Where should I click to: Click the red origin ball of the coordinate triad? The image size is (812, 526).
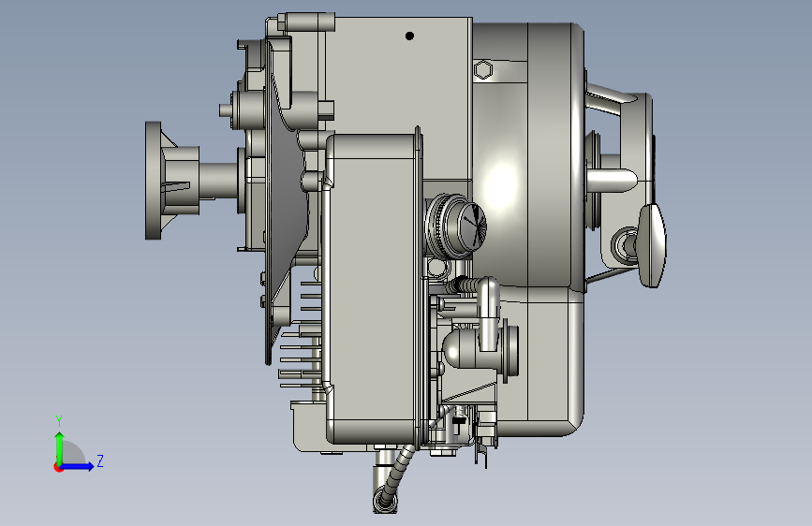[x=58, y=467]
